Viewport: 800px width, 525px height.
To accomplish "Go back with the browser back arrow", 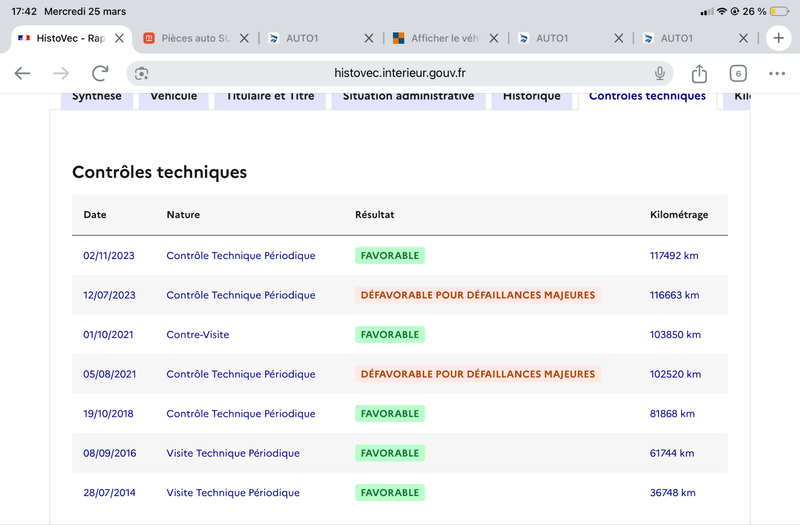I will pos(22,73).
